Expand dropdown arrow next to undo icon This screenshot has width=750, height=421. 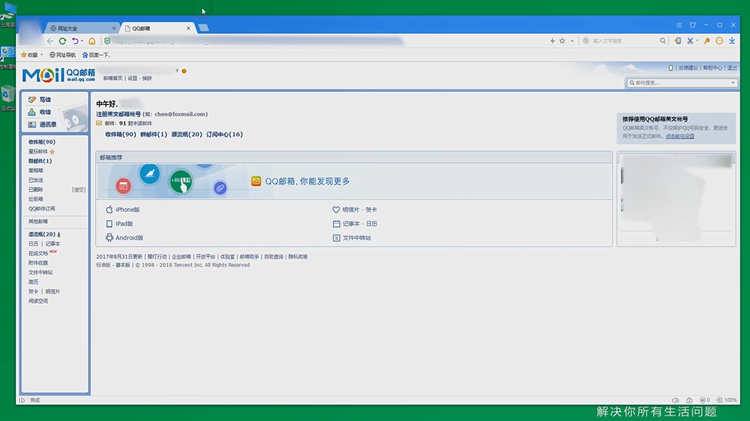pyautogui.click(x=82, y=41)
